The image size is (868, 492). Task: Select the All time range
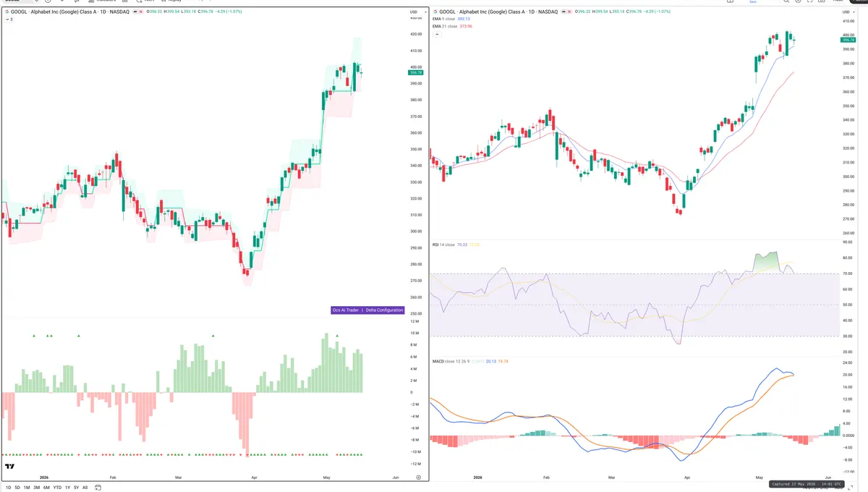85,488
